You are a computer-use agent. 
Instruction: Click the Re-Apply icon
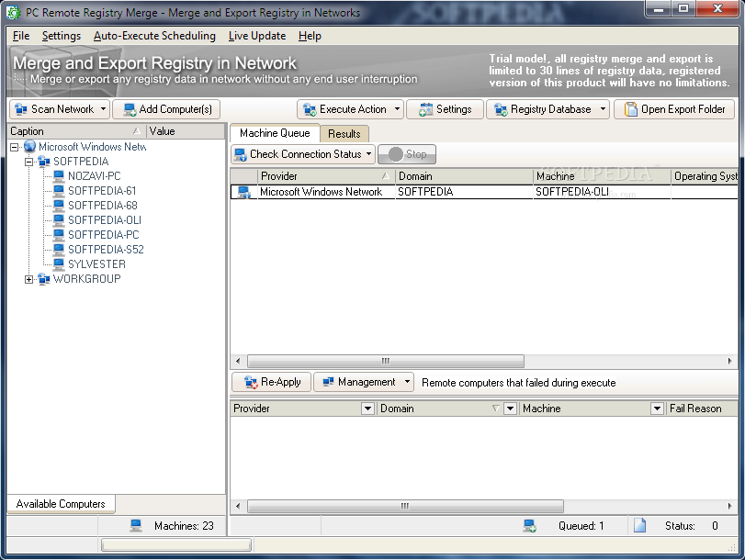(x=251, y=382)
